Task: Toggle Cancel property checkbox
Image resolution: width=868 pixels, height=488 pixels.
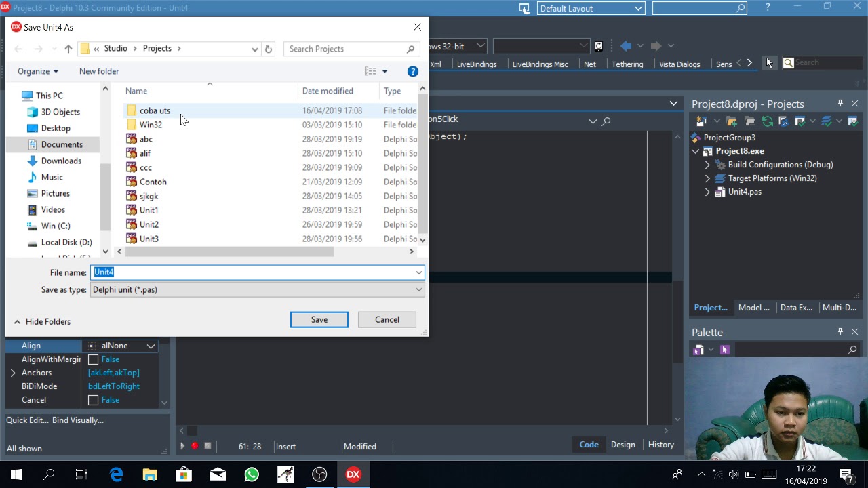Action: [x=94, y=400]
